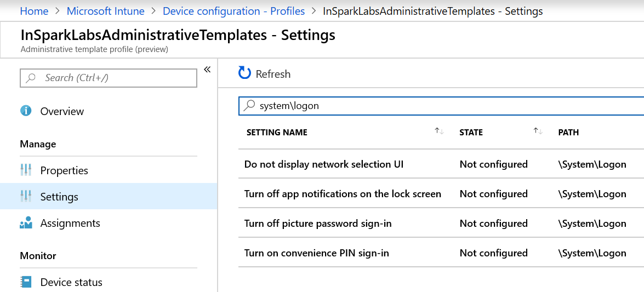644x292 pixels.
Task: Select Do not display network selection UI
Action: coord(324,164)
